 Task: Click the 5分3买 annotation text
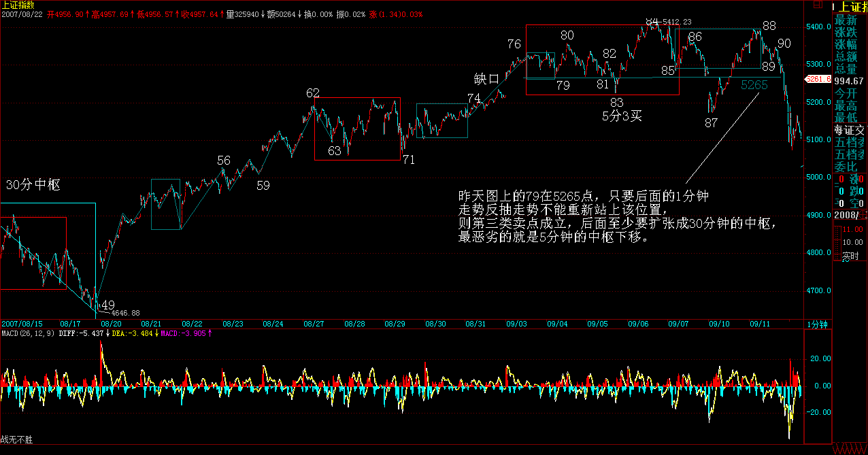[622, 116]
